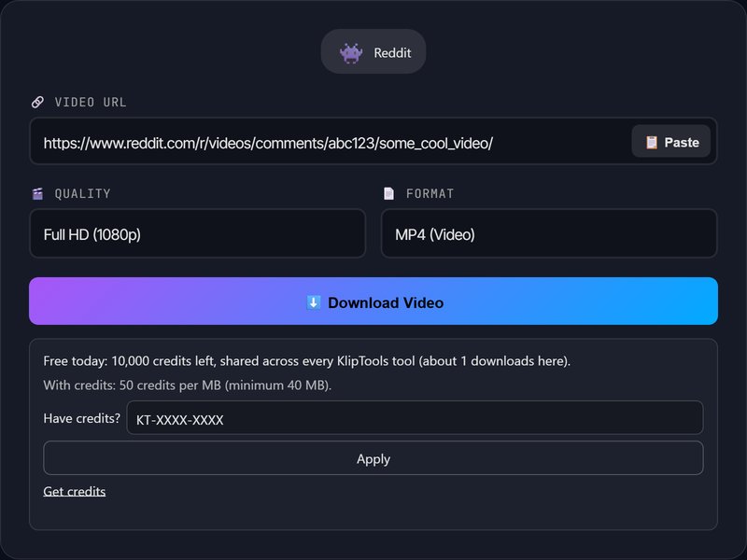Open the MP4 (Video) format dropdown
The height and width of the screenshot is (560, 747).
[549, 234]
